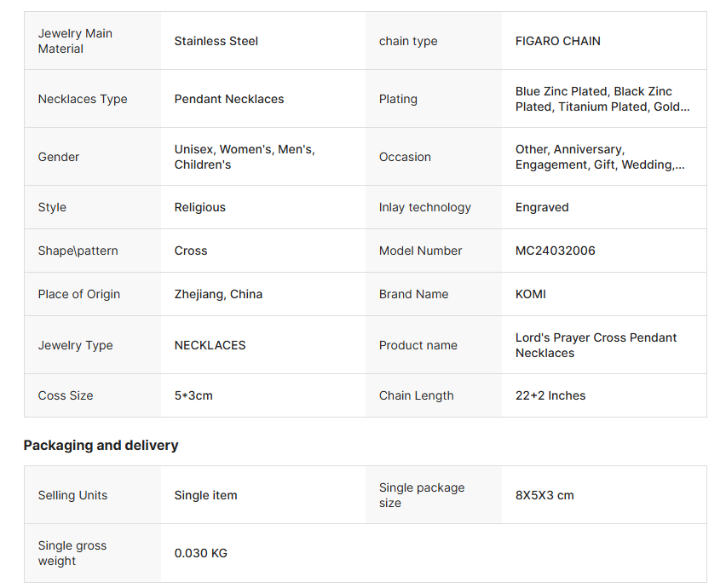Expand the truncated Plating value text

(x=602, y=99)
